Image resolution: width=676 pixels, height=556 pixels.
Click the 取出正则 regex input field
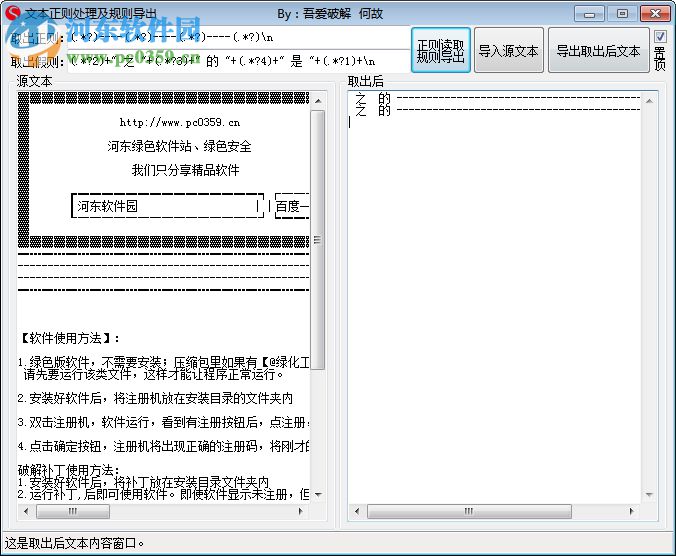point(239,37)
